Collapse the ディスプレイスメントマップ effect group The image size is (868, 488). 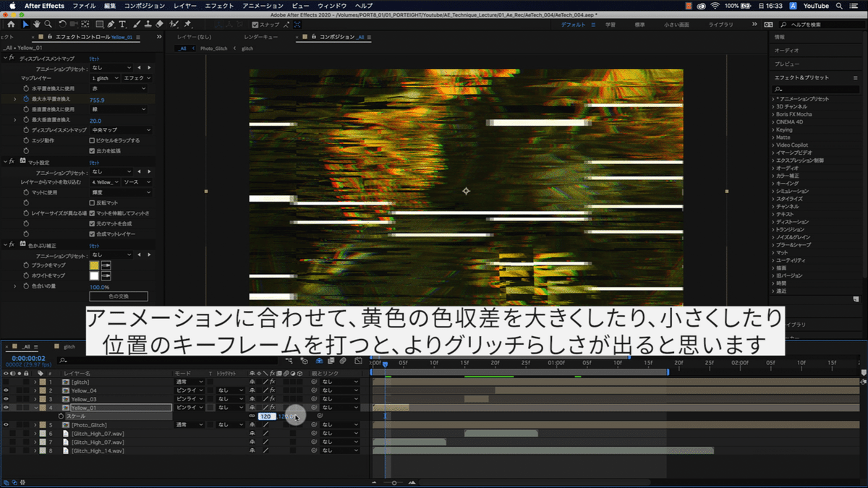point(4,57)
